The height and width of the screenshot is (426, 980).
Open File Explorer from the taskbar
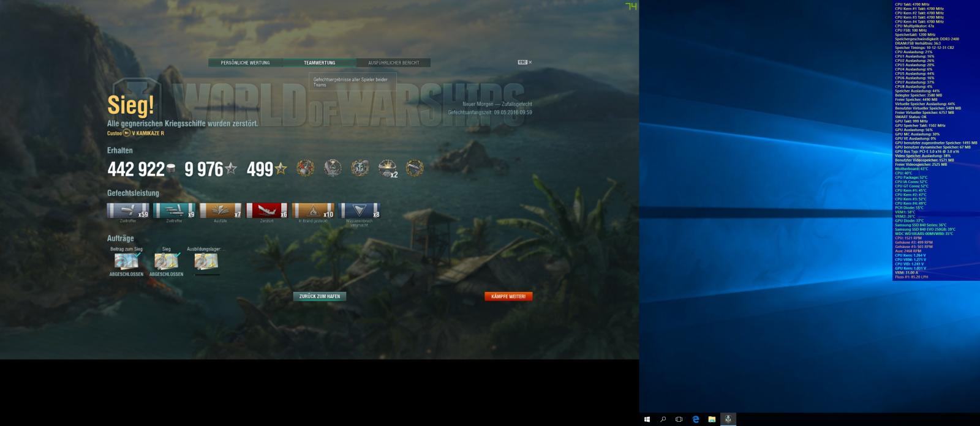[712, 419]
